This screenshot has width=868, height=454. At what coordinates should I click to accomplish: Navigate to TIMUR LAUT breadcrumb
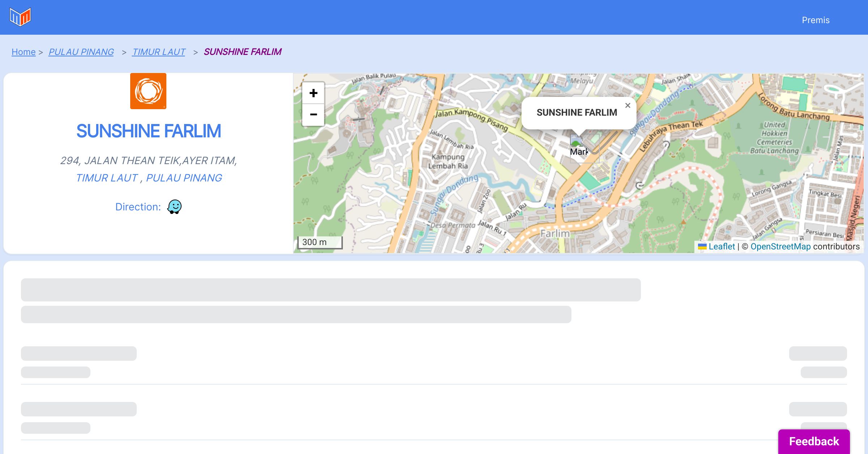tap(159, 52)
